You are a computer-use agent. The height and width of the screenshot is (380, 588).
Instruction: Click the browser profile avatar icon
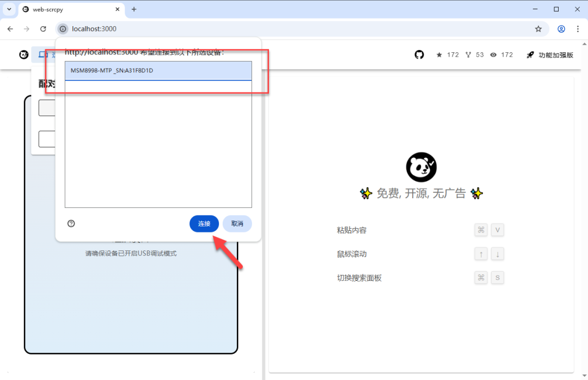[x=561, y=29]
